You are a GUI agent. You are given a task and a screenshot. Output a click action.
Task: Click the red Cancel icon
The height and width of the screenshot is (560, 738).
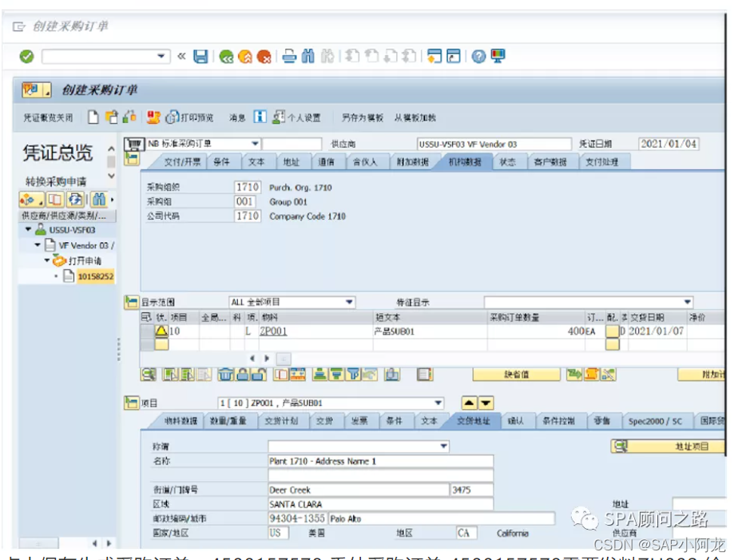tap(264, 57)
